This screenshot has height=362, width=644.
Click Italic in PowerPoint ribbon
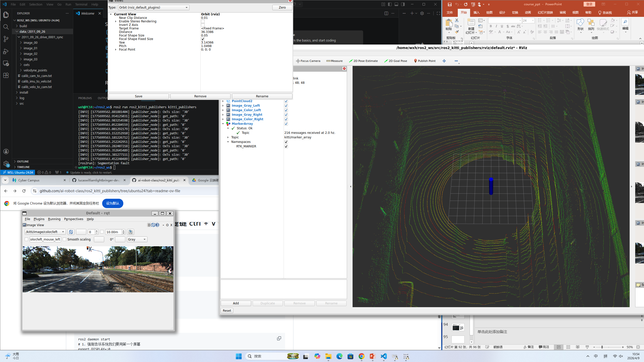496,26
